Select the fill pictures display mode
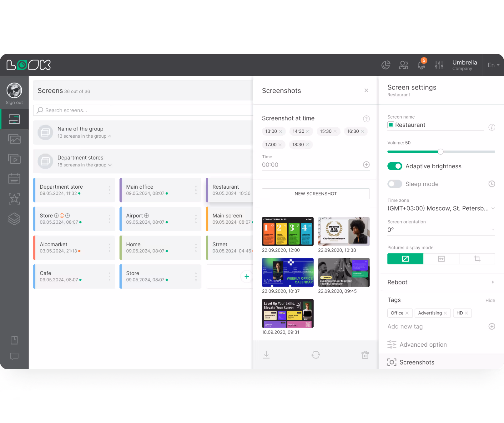 (x=405, y=259)
